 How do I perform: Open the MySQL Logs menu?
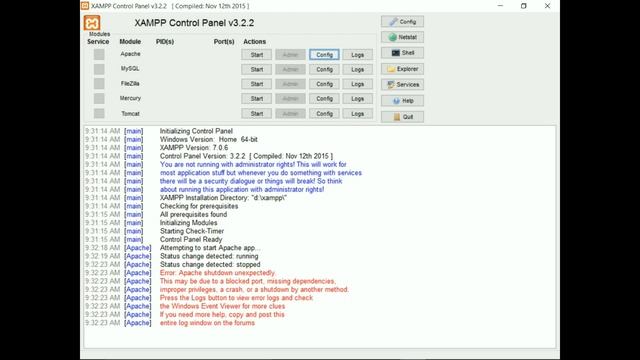(x=358, y=69)
